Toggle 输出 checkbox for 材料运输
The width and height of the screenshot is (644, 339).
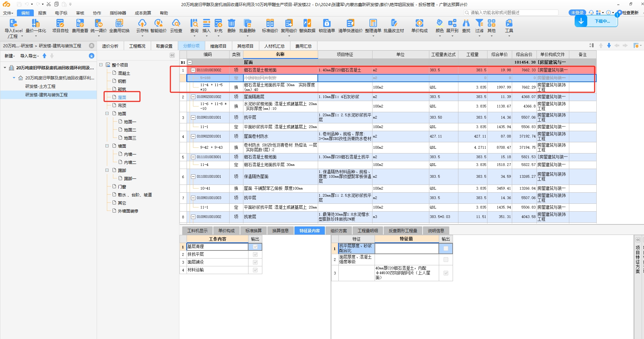pos(255,270)
